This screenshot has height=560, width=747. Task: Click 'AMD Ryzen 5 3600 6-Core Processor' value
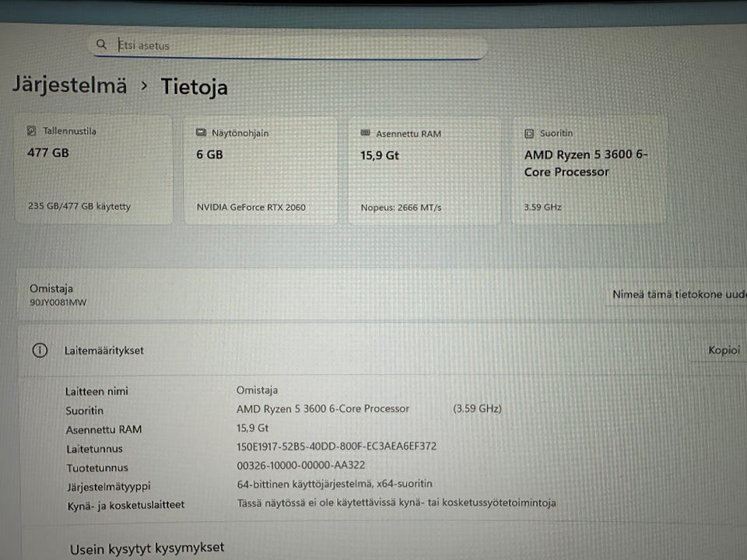point(322,408)
